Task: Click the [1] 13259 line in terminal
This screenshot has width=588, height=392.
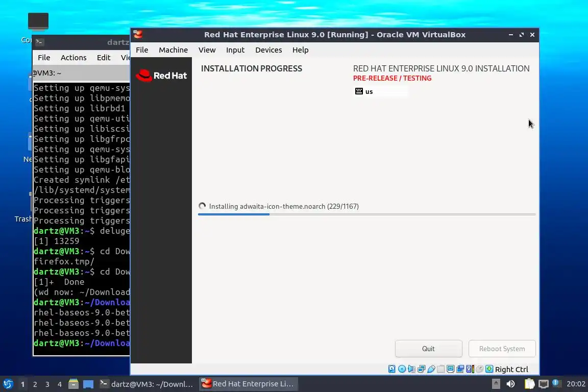Action: [57, 241]
